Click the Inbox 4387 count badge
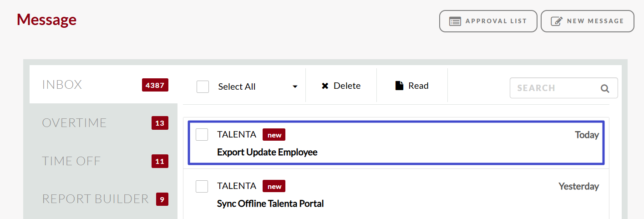The height and width of the screenshot is (219, 644). [x=155, y=85]
